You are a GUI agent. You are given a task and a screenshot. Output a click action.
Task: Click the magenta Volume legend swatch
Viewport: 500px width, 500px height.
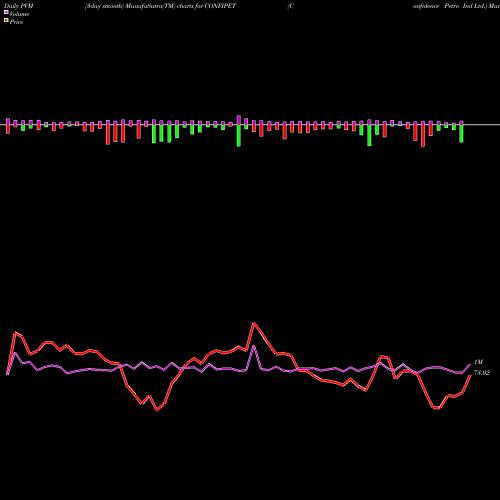point(6,13)
